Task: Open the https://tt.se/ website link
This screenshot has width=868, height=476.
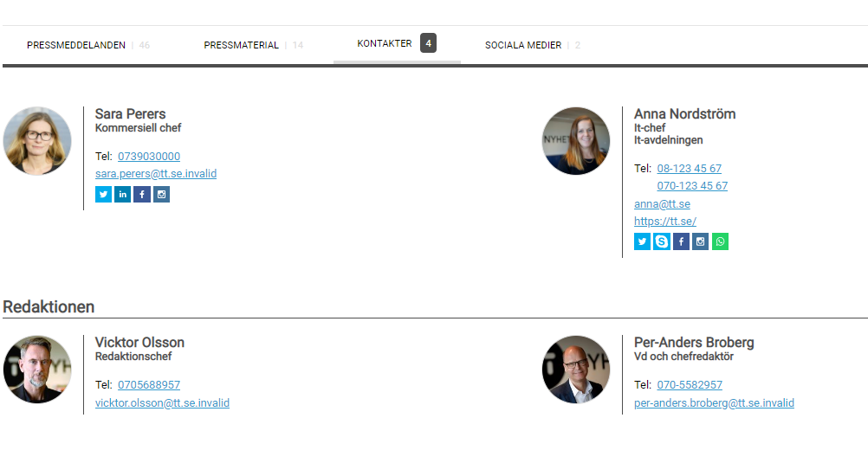Action: point(664,222)
